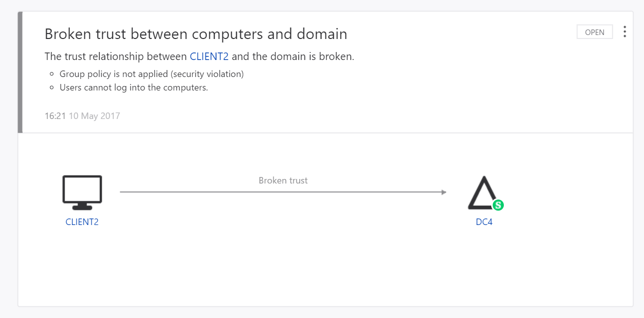The width and height of the screenshot is (644, 318).
Task: Click the "Broken trust between computers and domain" title
Action: pyautogui.click(x=196, y=34)
